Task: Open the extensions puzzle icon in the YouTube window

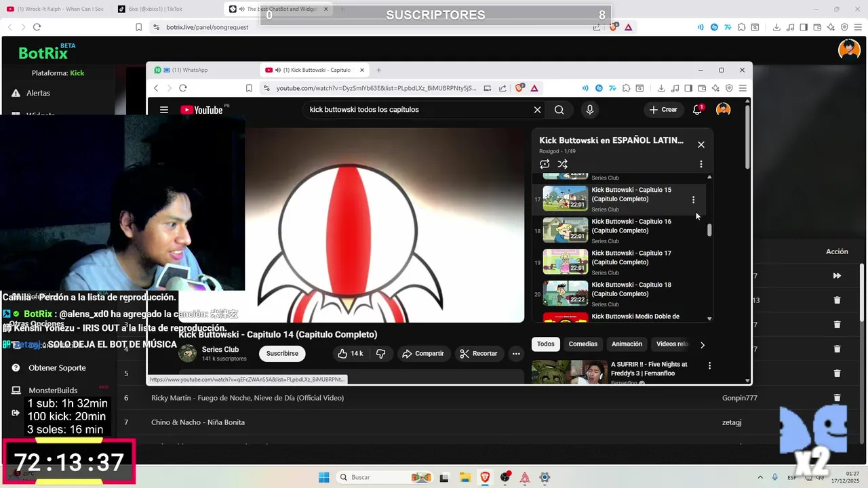Action: pyautogui.click(x=626, y=88)
